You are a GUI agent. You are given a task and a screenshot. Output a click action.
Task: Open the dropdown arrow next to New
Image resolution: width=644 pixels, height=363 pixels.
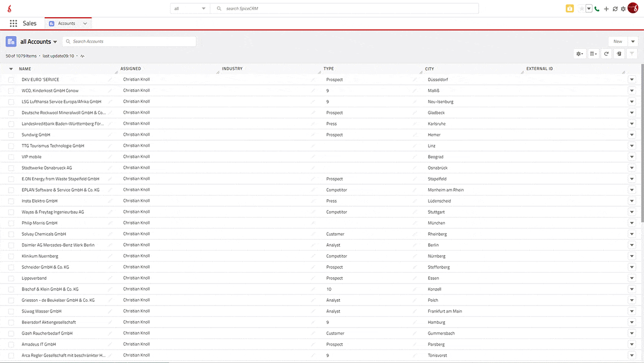click(x=633, y=41)
